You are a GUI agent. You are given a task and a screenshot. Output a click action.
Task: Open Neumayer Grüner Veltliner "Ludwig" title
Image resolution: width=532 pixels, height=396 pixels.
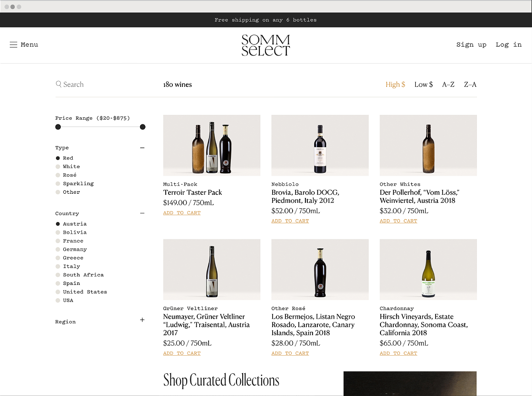[206, 324]
